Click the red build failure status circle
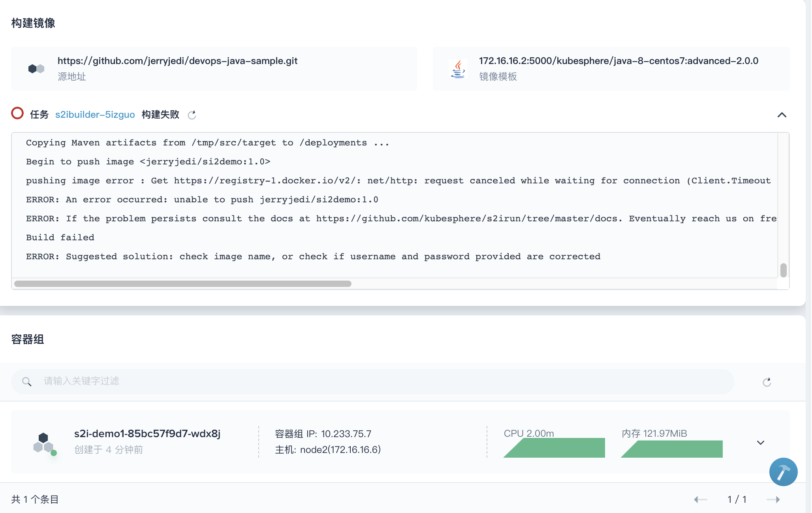Image resolution: width=812 pixels, height=513 pixels. pyautogui.click(x=17, y=114)
